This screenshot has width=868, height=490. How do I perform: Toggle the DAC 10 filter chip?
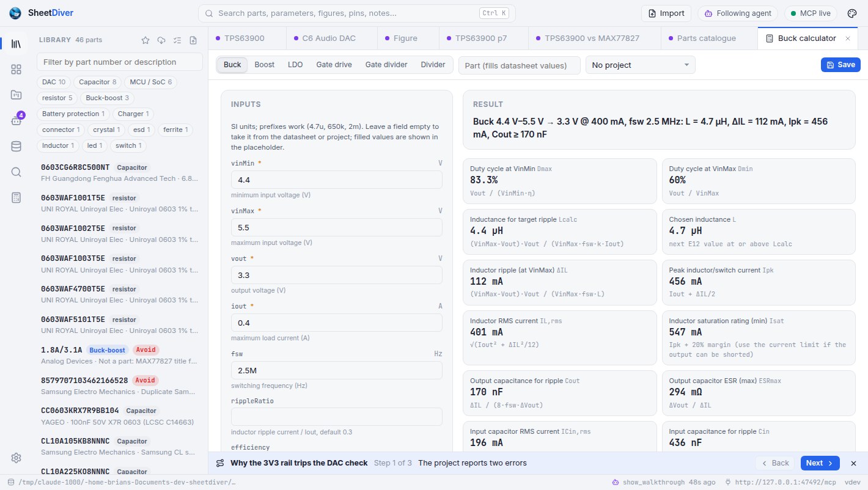[x=54, y=82]
